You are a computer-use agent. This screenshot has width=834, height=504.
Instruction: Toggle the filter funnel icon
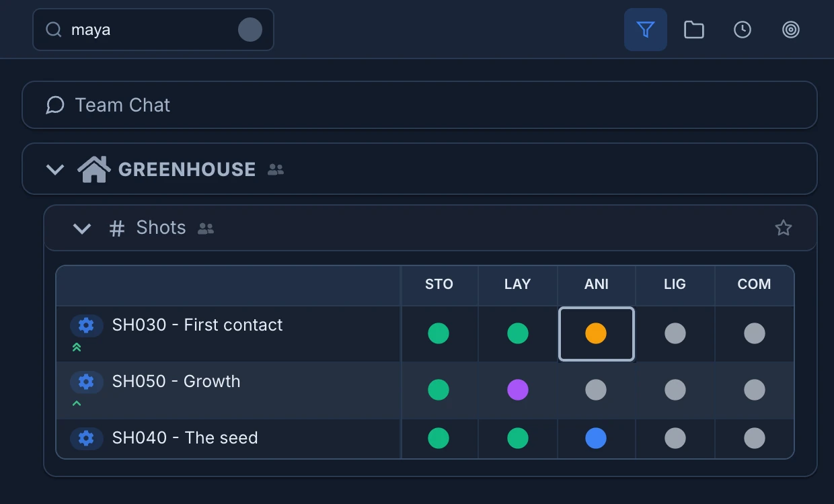tap(646, 30)
